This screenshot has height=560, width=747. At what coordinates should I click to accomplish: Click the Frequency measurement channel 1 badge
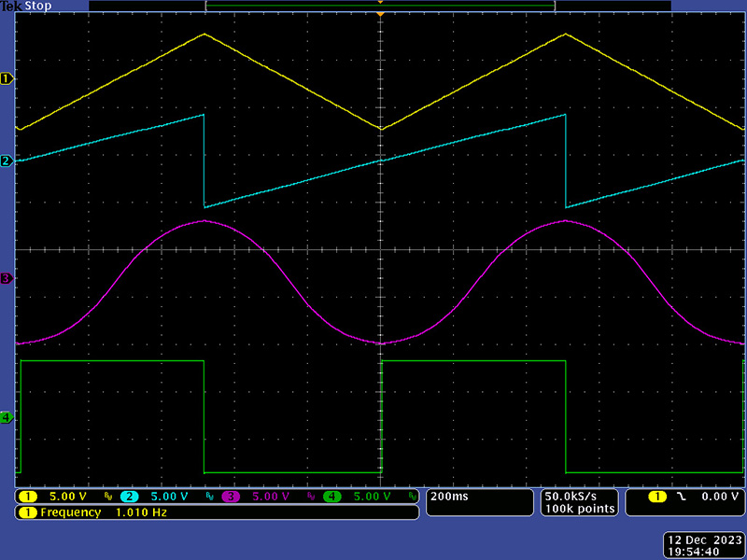[27, 512]
